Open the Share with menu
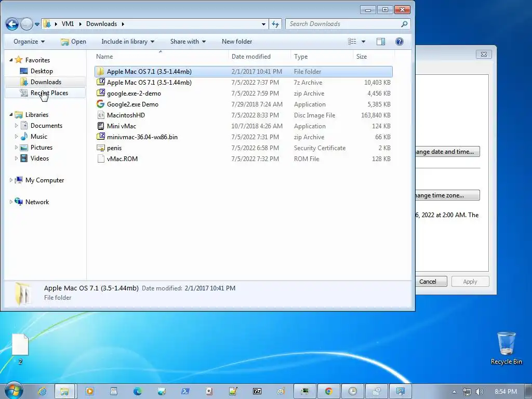This screenshot has height=399, width=532. [188, 42]
